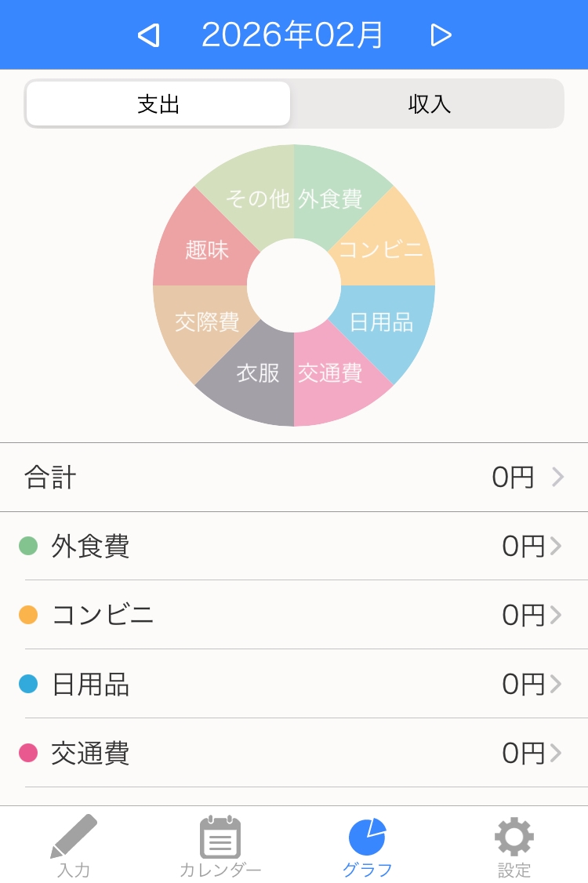Tap the 2026年02月 month title

coord(293,35)
